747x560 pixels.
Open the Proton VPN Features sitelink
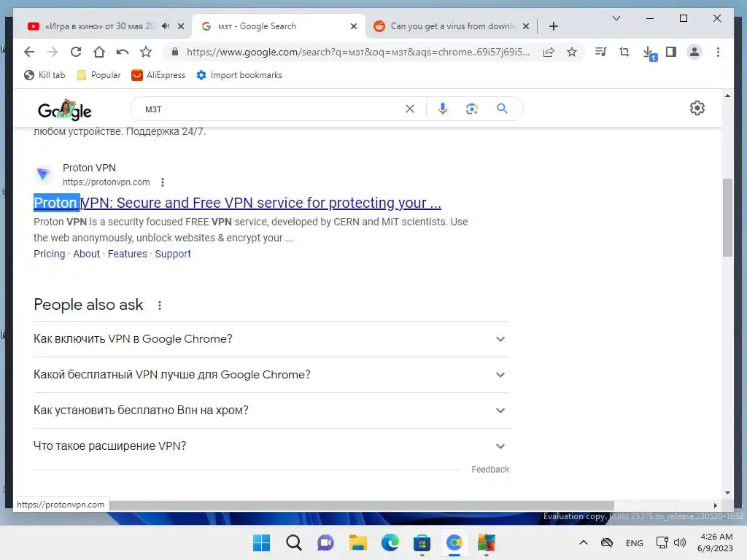pyautogui.click(x=127, y=254)
